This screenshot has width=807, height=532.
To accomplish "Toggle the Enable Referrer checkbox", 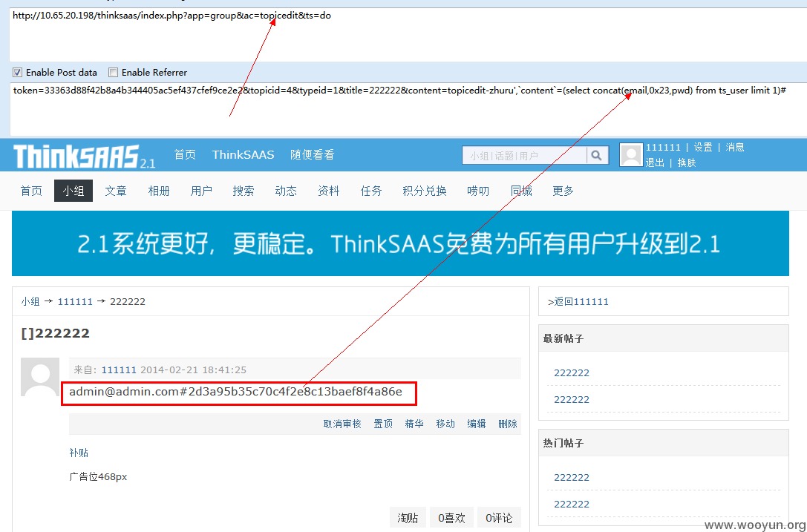I will (114, 72).
